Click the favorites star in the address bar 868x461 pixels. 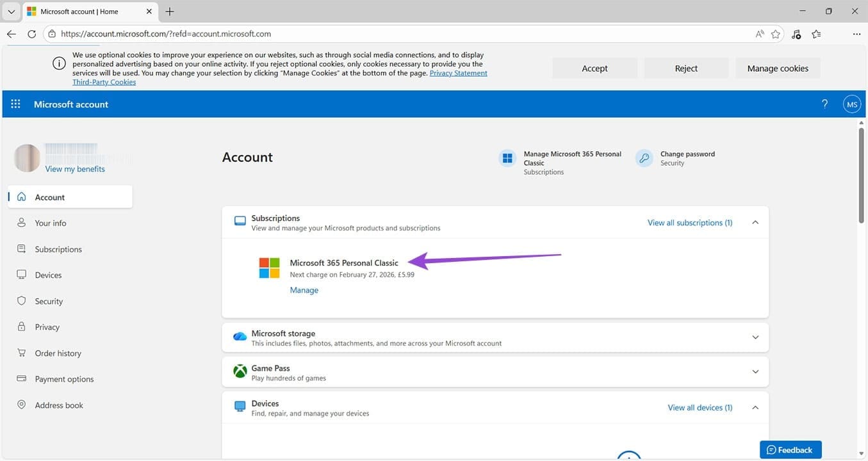[x=776, y=33]
